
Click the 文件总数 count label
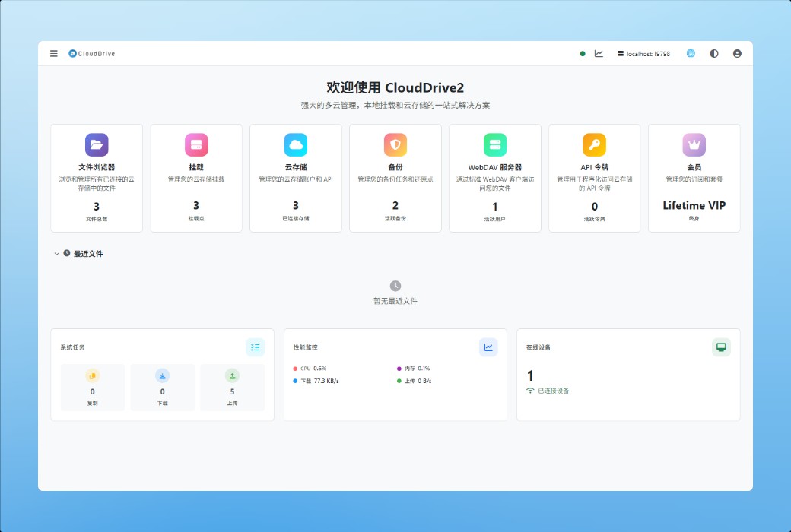point(97,219)
